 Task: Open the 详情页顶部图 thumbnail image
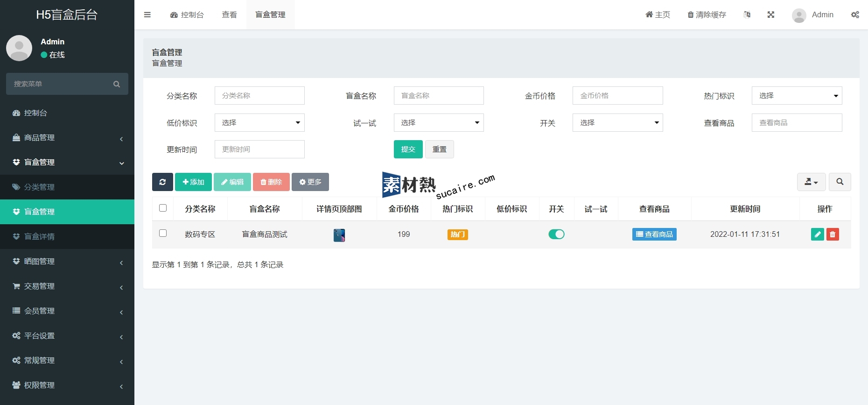[339, 235]
